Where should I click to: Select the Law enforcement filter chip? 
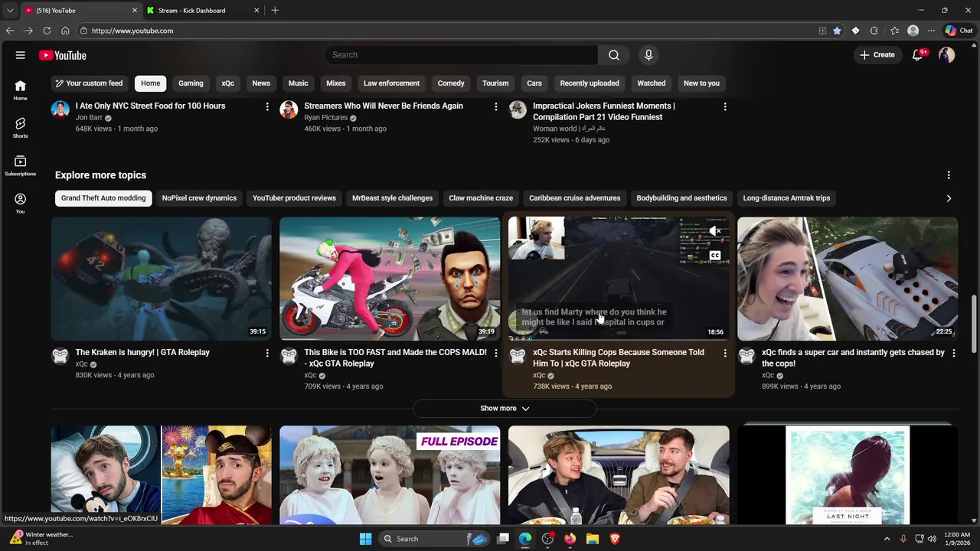click(x=391, y=83)
